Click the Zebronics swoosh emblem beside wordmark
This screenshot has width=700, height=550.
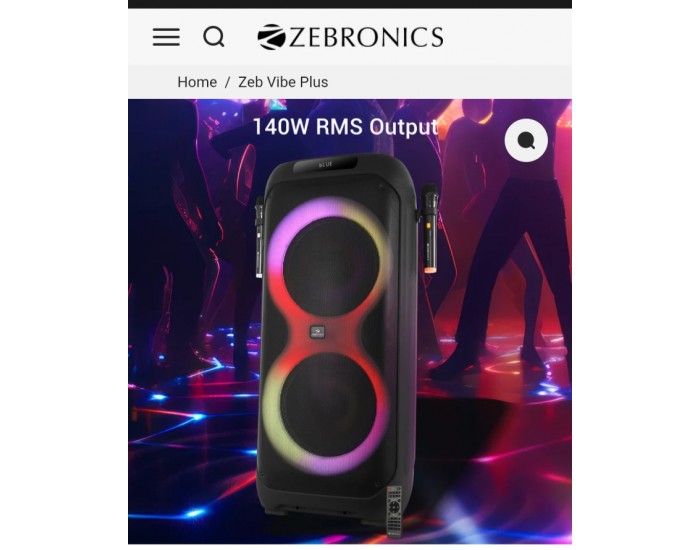pos(271,37)
